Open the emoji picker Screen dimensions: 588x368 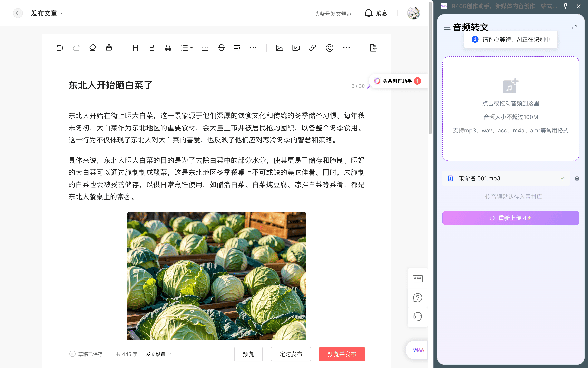pyautogui.click(x=330, y=48)
